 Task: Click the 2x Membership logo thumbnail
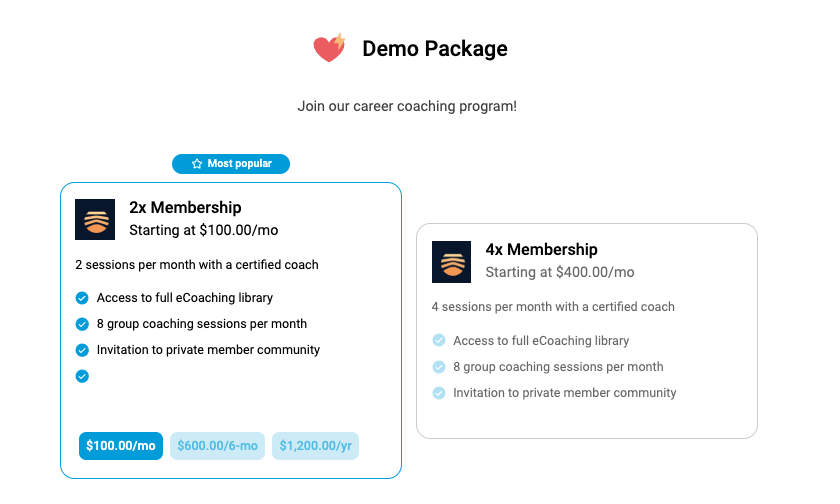pyautogui.click(x=95, y=220)
